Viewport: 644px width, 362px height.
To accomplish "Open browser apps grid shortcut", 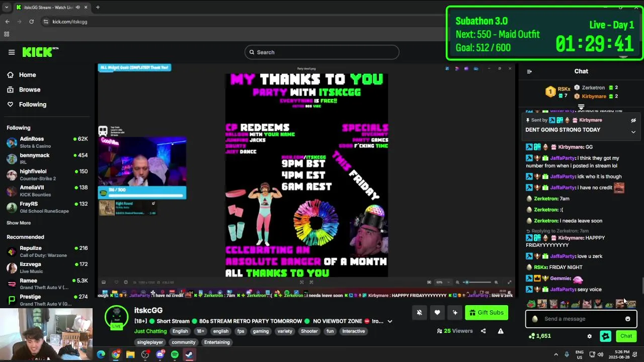I will 7,34.
